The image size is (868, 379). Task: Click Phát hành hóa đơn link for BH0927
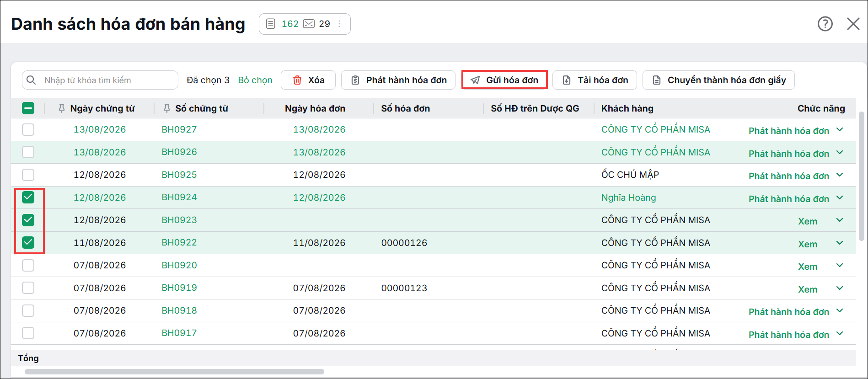click(789, 131)
